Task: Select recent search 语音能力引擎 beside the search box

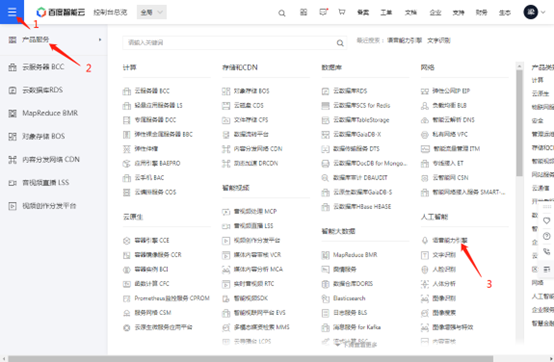Action: 405,40
